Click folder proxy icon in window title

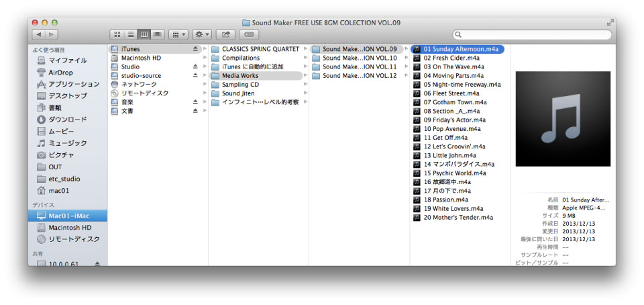(246, 23)
